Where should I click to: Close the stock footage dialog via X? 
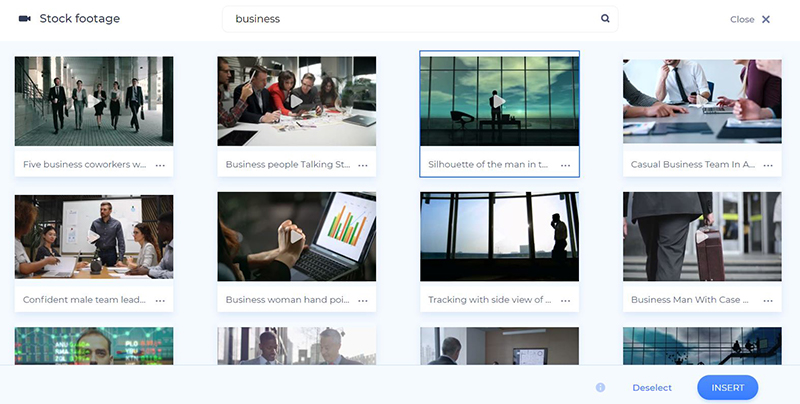(766, 19)
